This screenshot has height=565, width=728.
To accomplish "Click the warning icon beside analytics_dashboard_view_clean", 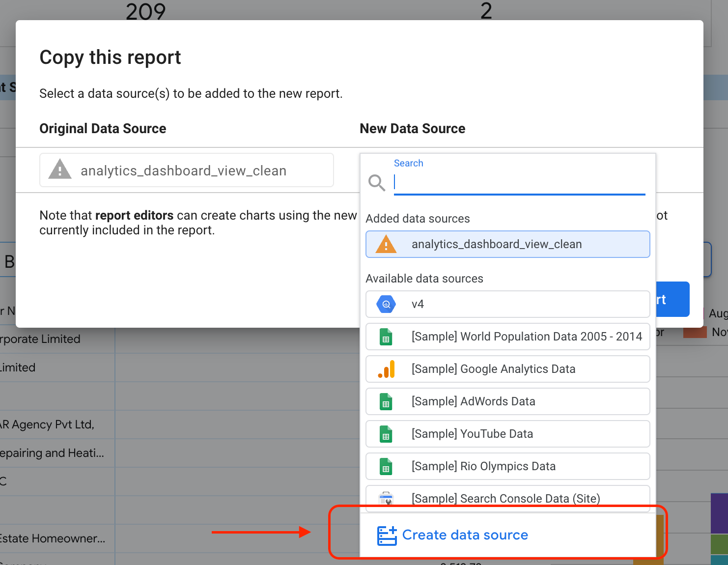I will tap(59, 170).
